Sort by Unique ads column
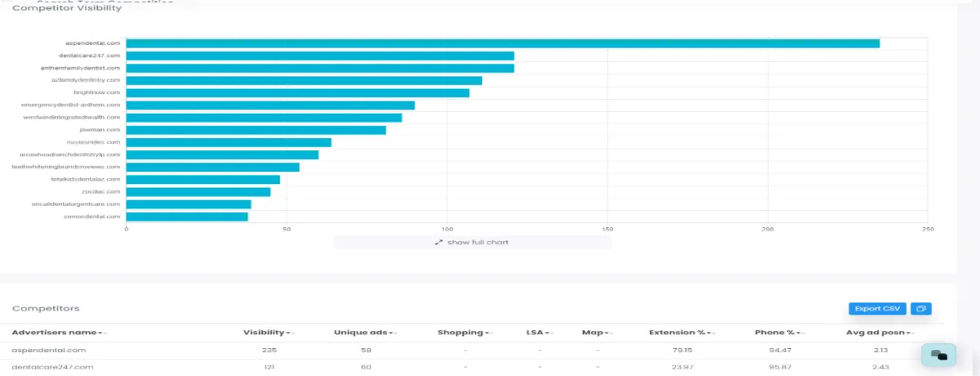Screen dimensions: 980x376 point(365,333)
